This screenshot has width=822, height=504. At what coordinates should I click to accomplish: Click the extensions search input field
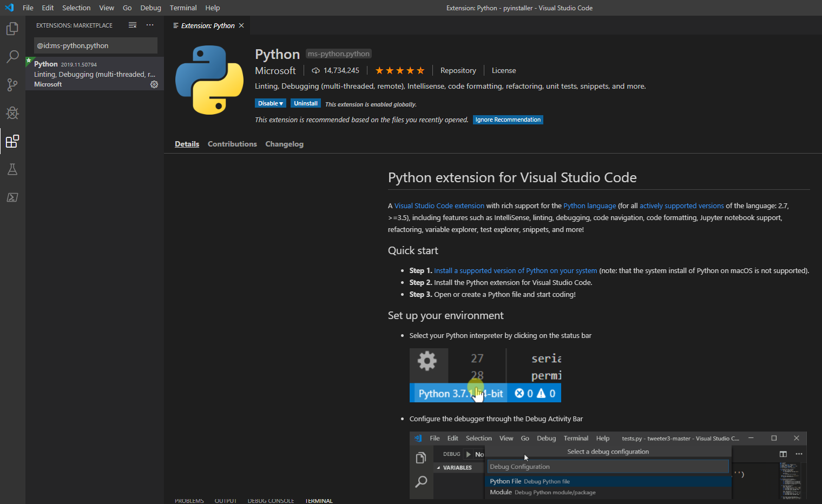tap(95, 45)
